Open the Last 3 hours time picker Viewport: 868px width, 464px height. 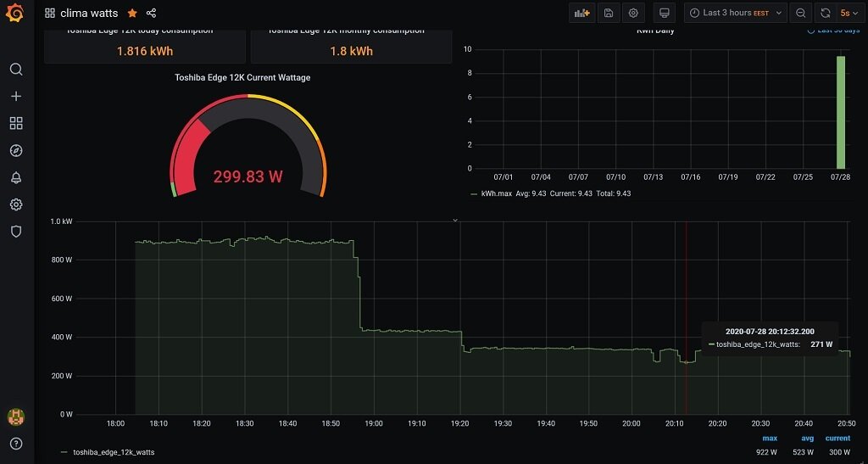(x=736, y=13)
